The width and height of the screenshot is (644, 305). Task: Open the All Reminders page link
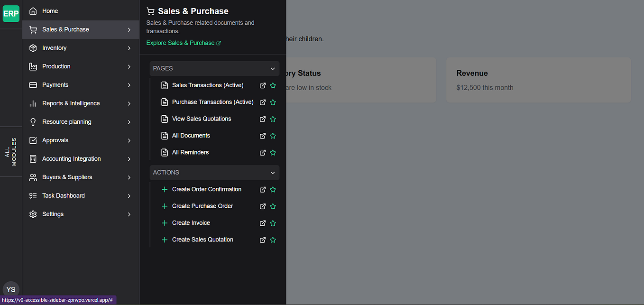(190, 152)
